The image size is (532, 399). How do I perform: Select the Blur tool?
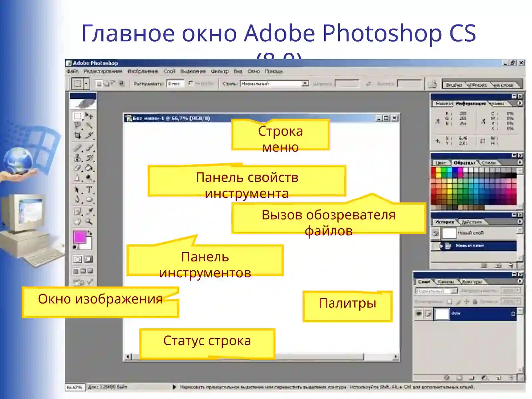[x=77, y=178]
